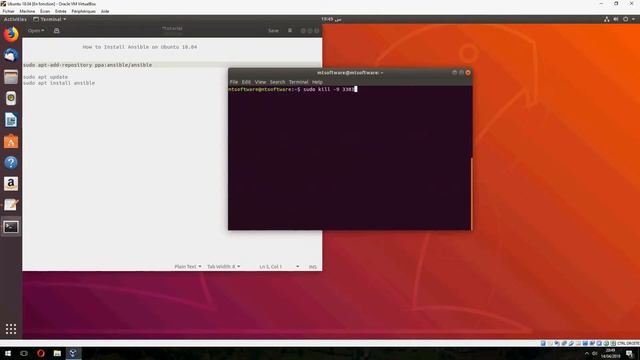Select the Terminal icon in the dock
Screen dimensions: 640x360
tap(11, 227)
